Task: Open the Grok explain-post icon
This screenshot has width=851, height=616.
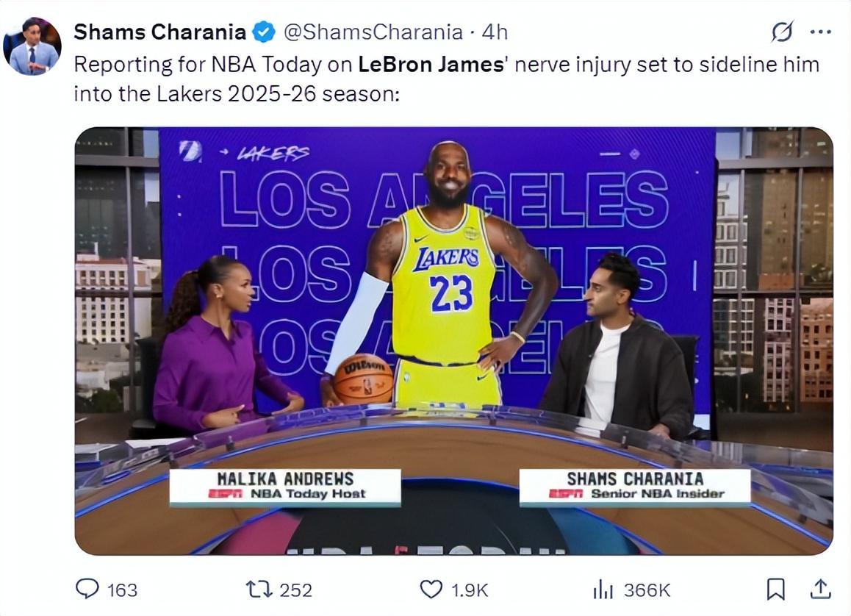Action: tap(782, 32)
